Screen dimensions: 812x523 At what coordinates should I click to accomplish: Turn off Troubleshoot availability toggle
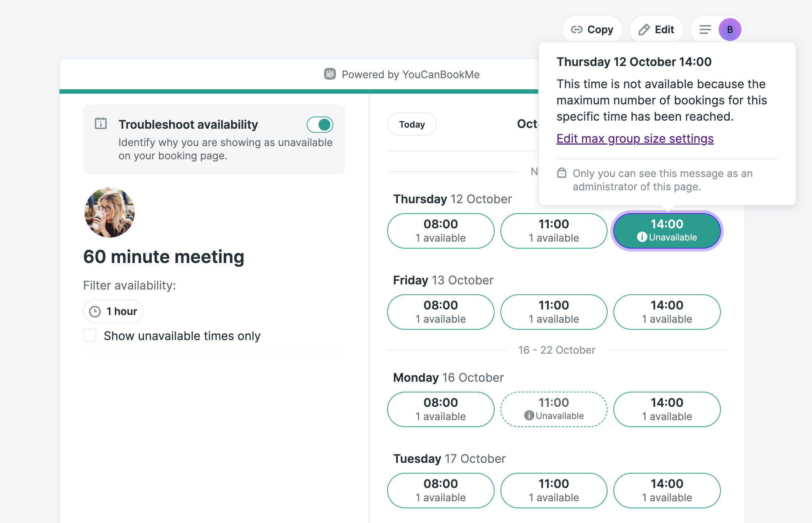[320, 125]
